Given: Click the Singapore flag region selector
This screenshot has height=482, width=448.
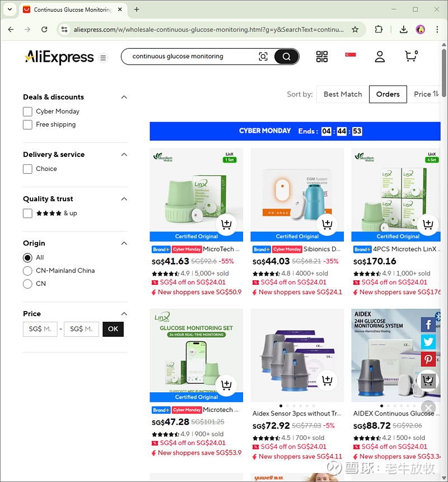Looking at the screenshot, I should pyautogui.click(x=351, y=55).
